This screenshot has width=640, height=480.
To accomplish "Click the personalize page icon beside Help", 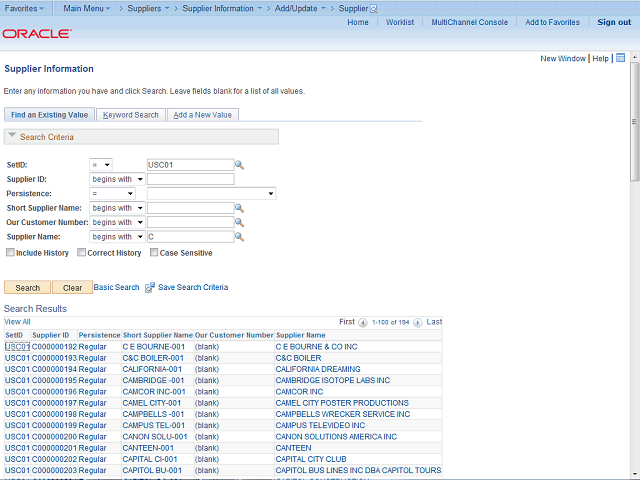I will click(620, 58).
